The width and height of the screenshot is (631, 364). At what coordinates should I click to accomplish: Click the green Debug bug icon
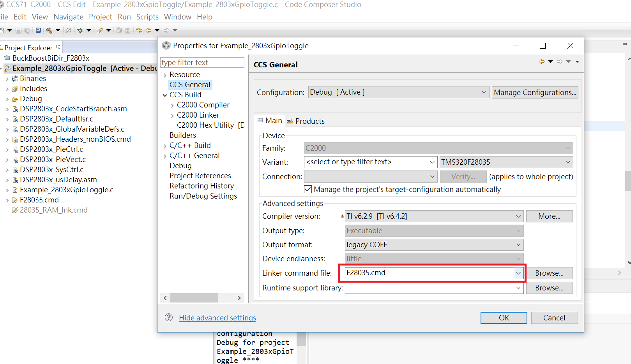click(80, 30)
